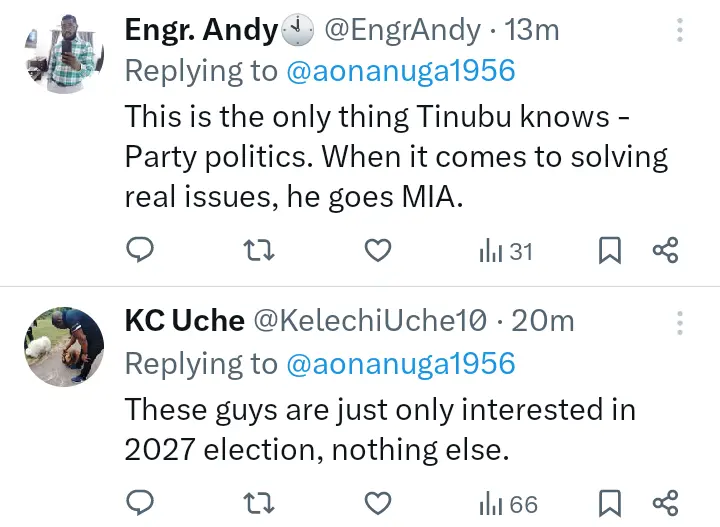Open the @KelechiUche10 handle

click(370, 321)
